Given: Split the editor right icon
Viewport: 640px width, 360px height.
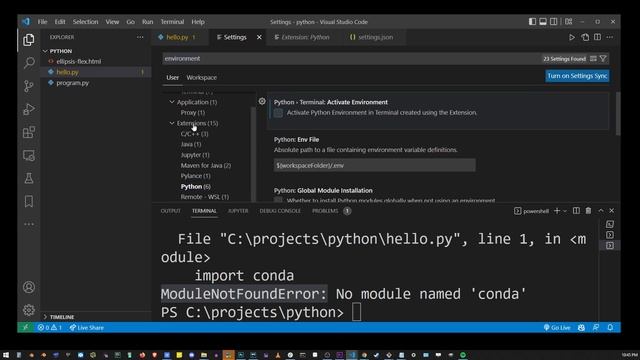Looking at the screenshot, I should 598,37.
